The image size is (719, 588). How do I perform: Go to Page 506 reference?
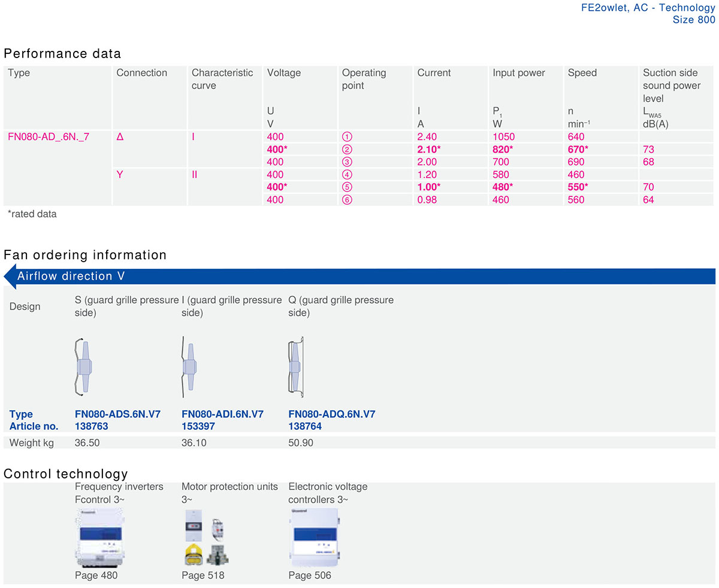pyautogui.click(x=310, y=575)
